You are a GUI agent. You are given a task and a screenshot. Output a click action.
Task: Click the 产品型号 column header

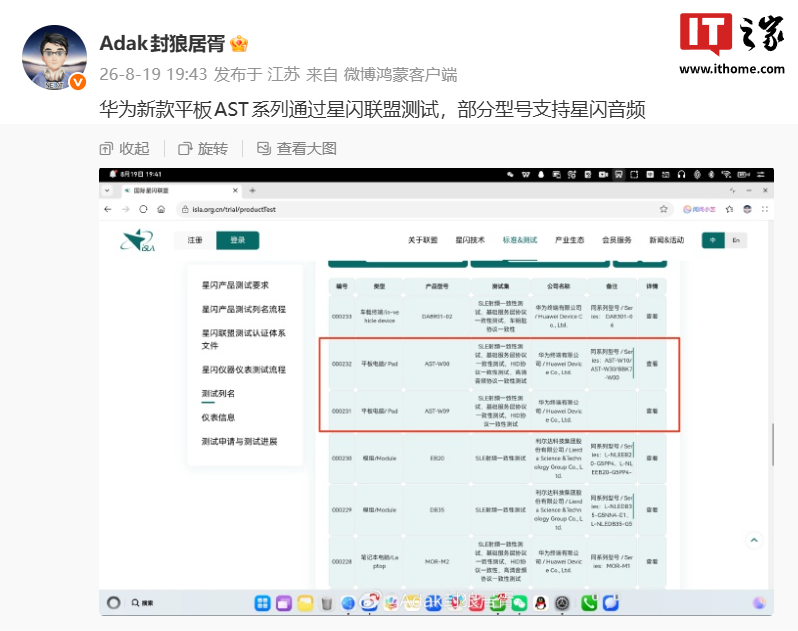coord(437,286)
